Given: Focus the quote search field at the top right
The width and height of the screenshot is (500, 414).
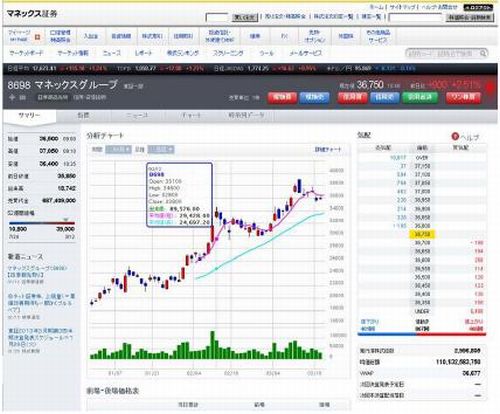Looking at the screenshot, I should pos(416,17).
